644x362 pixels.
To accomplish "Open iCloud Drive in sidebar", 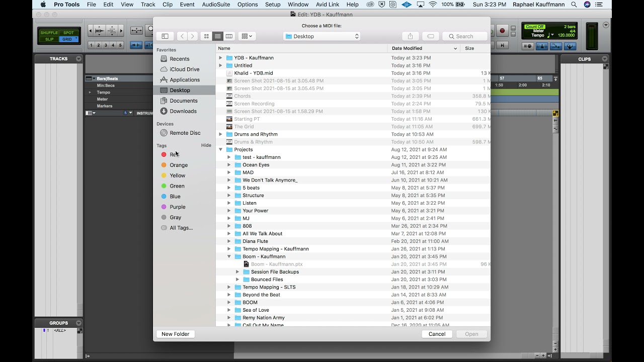I will (x=184, y=69).
